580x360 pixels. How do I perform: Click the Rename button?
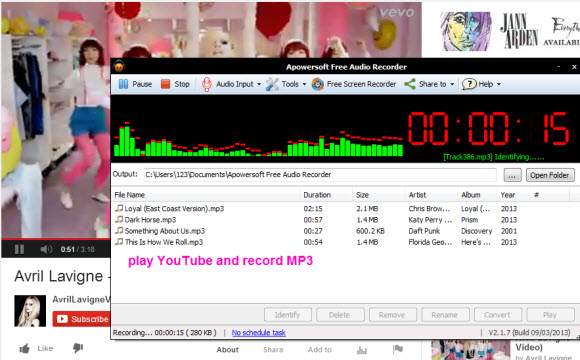pyautogui.click(x=445, y=315)
